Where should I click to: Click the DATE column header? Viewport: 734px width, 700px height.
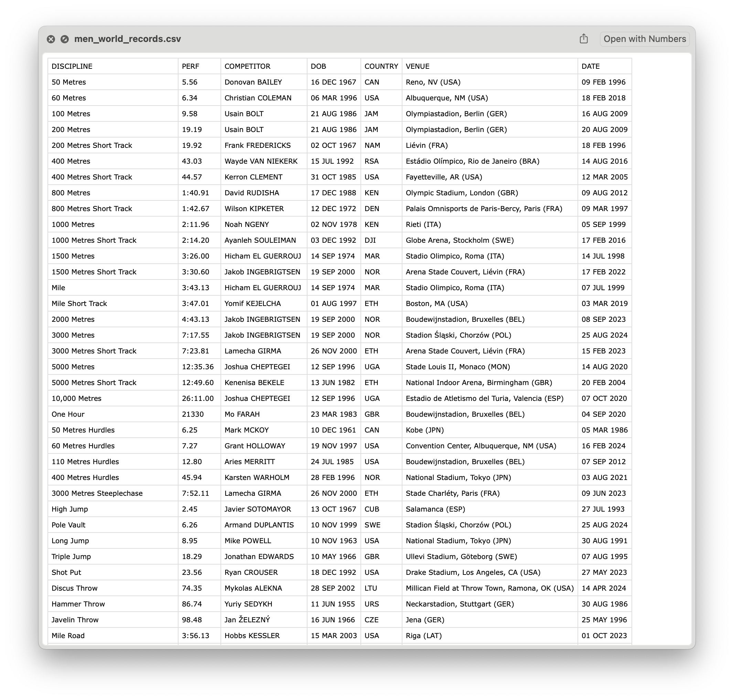pos(604,66)
